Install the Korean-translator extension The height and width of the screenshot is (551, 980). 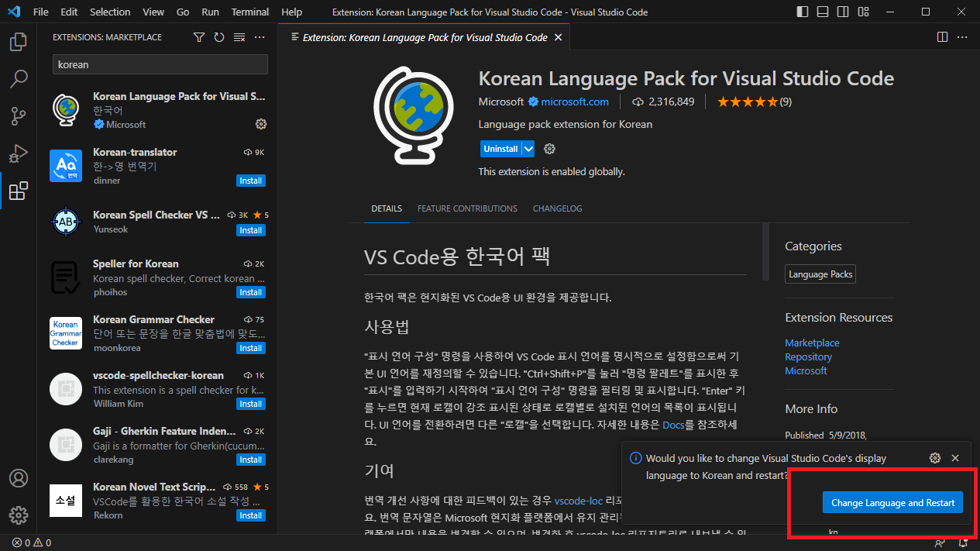point(251,181)
